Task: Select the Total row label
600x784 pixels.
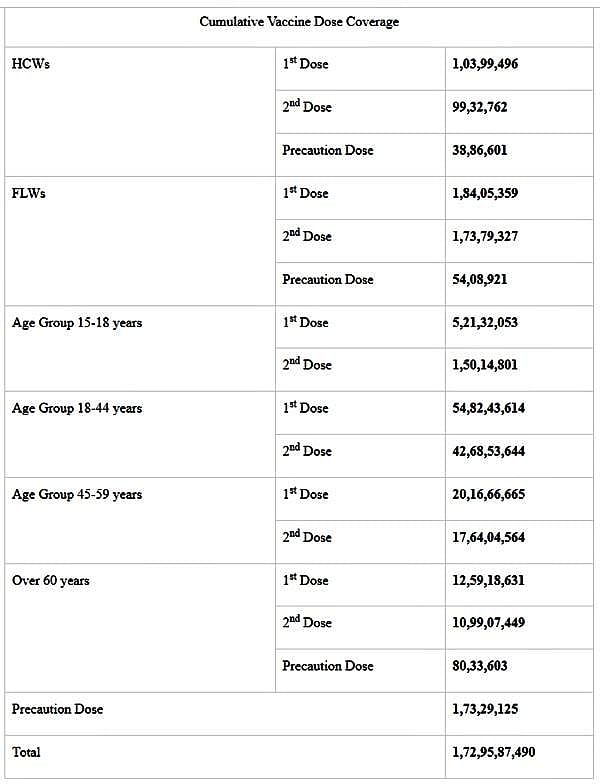Action: click(x=27, y=751)
